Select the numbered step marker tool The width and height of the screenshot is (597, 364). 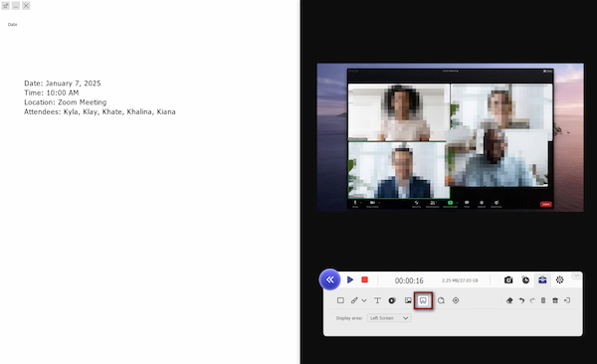(x=392, y=300)
